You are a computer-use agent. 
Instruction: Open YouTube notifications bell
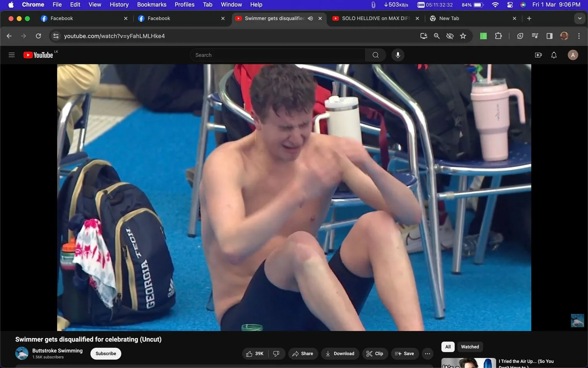tap(554, 55)
